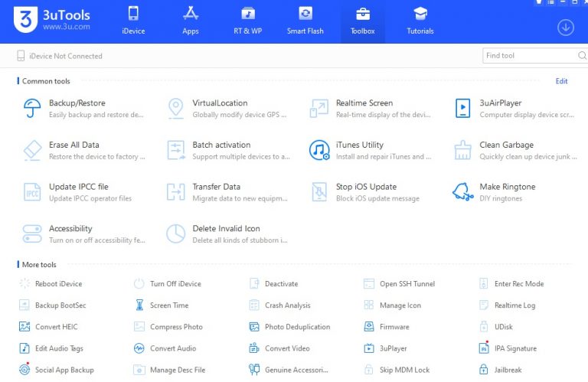The height and width of the screenshot is (382, 588).
Task: Select the Erase All Data eraser icon
Action: (x=32, y=150)
